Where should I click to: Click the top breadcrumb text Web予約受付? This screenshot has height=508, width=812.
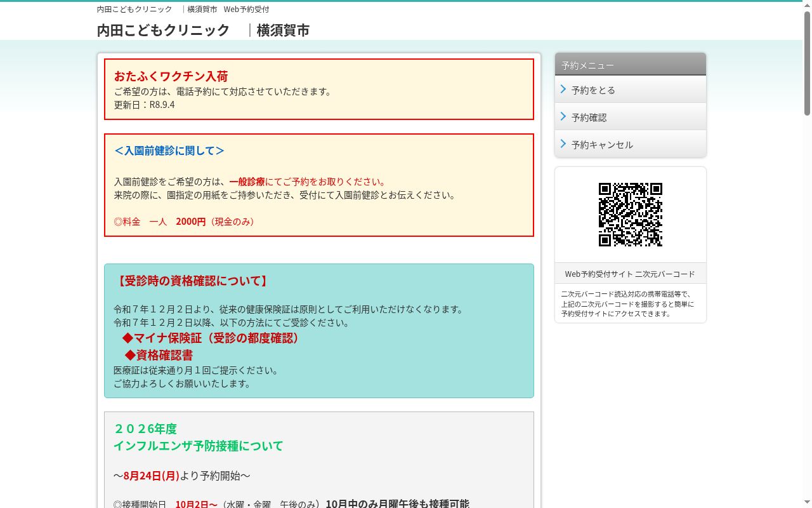click(246, 10)
